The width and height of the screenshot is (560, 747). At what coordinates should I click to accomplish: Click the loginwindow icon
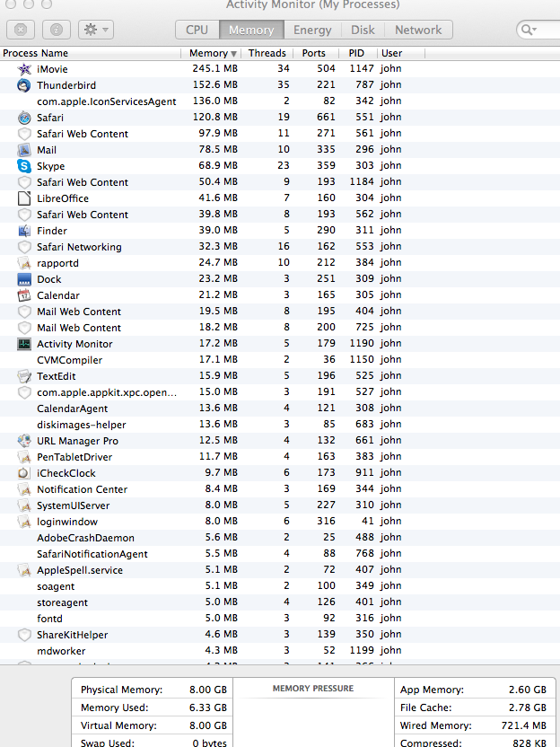(x=24, y=522)
